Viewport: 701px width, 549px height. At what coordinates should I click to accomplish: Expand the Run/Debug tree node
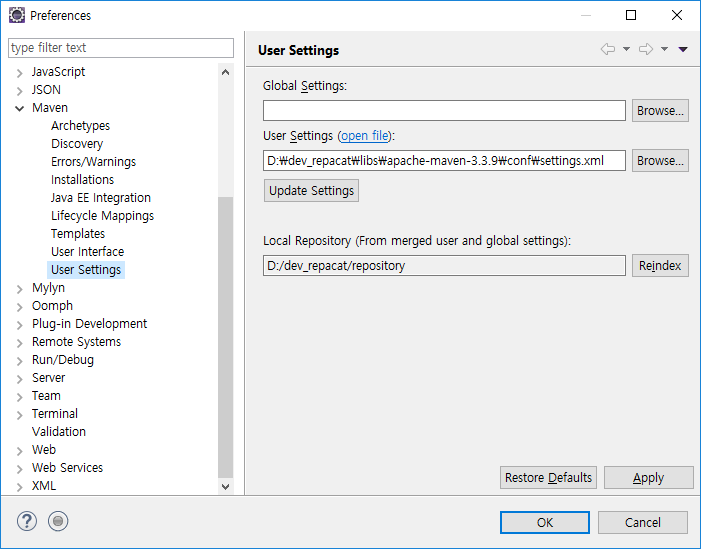(19, 361)
